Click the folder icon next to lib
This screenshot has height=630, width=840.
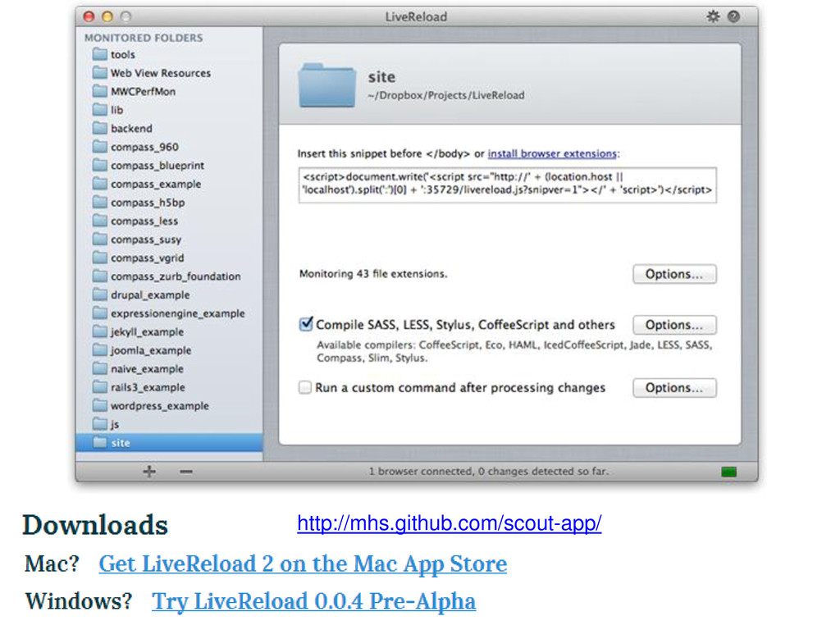[x=99, y=110]
